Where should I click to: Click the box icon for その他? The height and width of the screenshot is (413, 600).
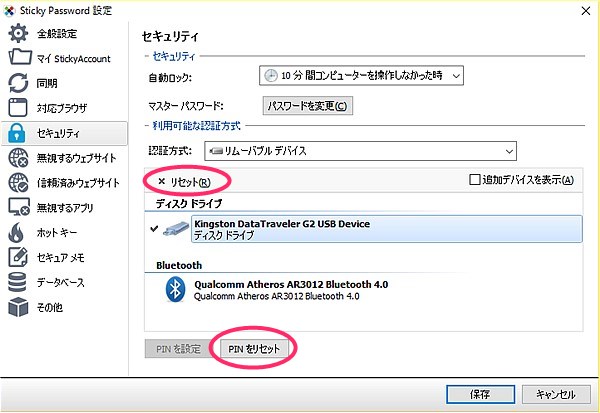tap(18, 307)
